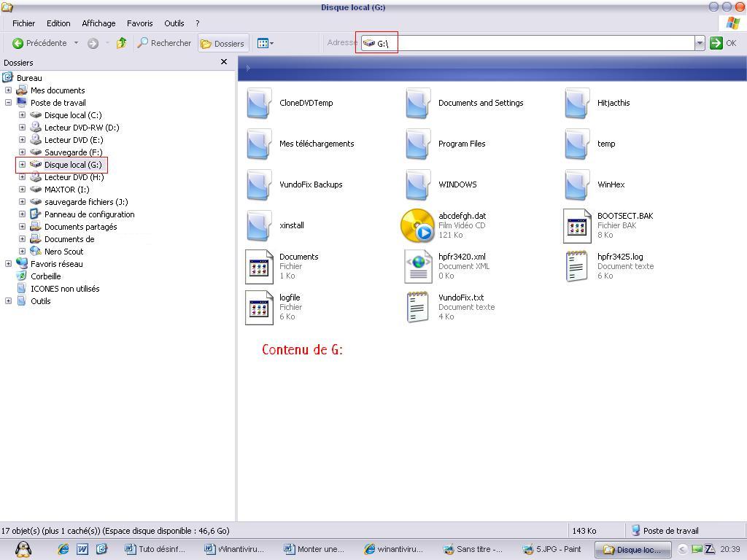Expand Favoris réseau node
This screenshot has width=747, height=560.
8,264
